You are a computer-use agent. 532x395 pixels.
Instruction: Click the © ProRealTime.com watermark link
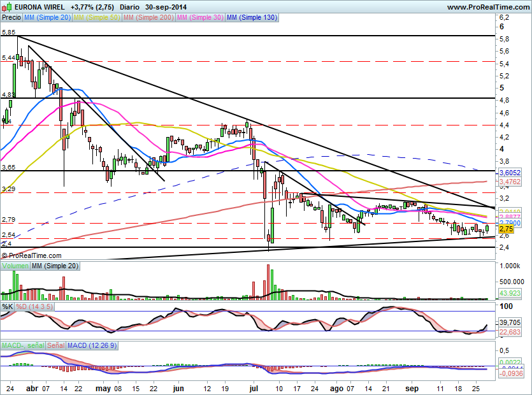coord(28,255)
